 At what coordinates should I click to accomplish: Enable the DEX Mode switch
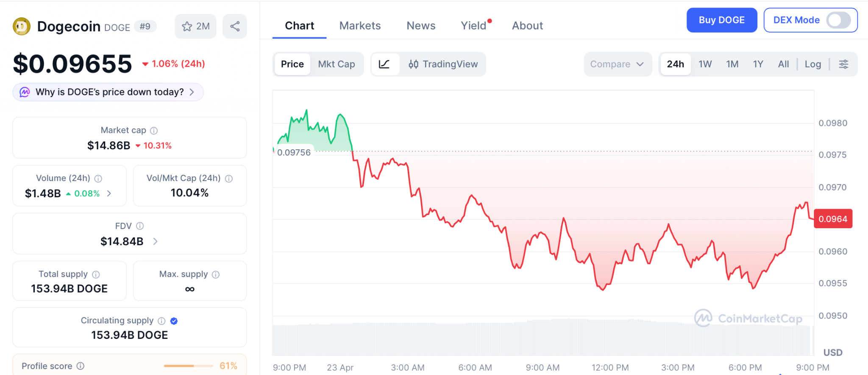(x=838, y=20)
